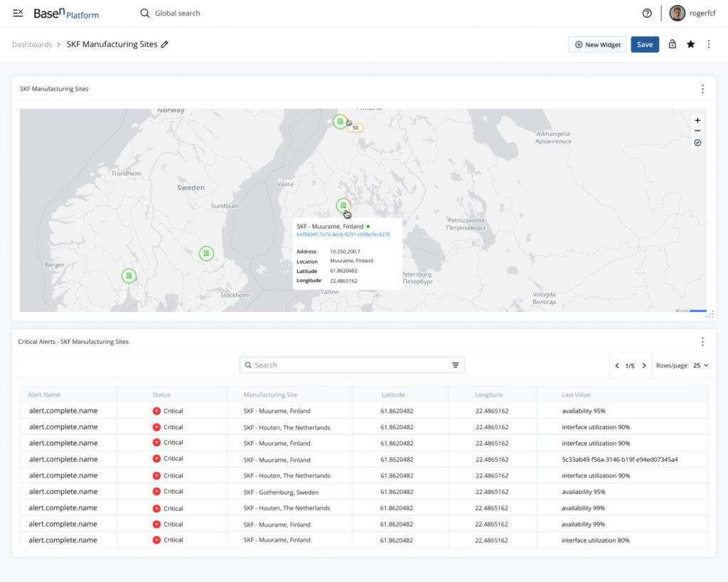Select the 5c33ab49-f56a last value cell
728x582 pixels.
tap(620, 460)
